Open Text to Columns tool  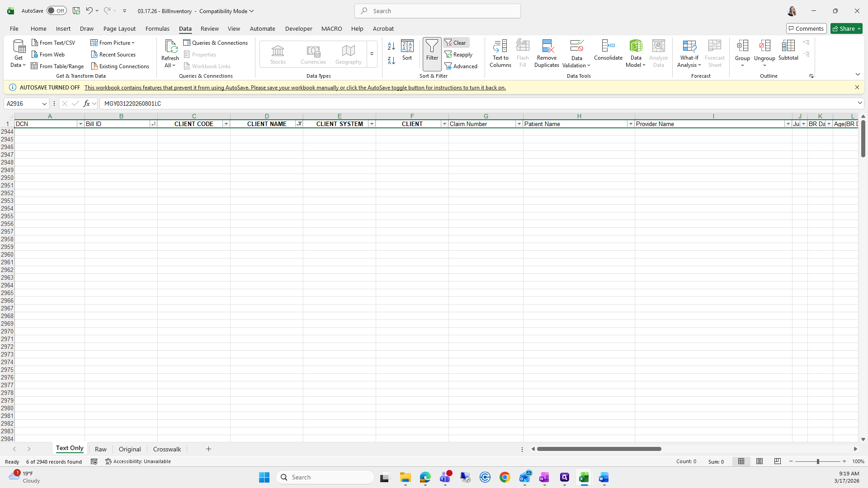[500, 53]
